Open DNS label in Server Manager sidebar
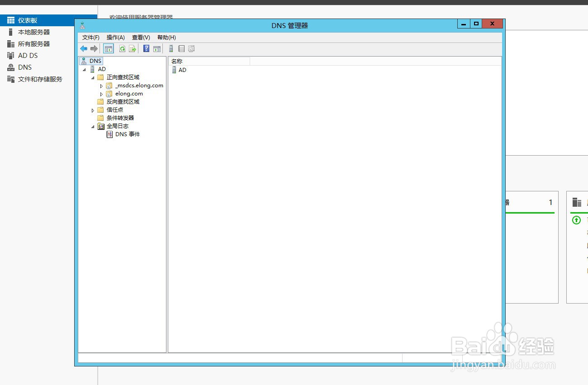This screenshot has height=385, width=588. (25, 67)
